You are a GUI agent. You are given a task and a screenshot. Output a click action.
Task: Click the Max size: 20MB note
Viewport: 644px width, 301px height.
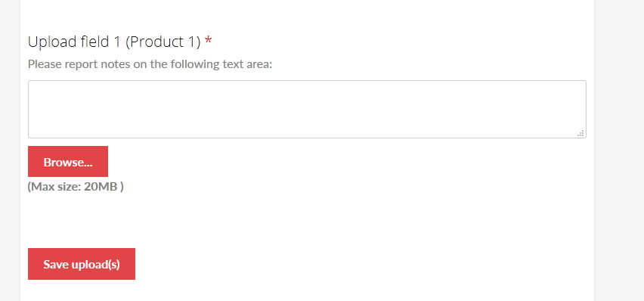pos(76,187)
